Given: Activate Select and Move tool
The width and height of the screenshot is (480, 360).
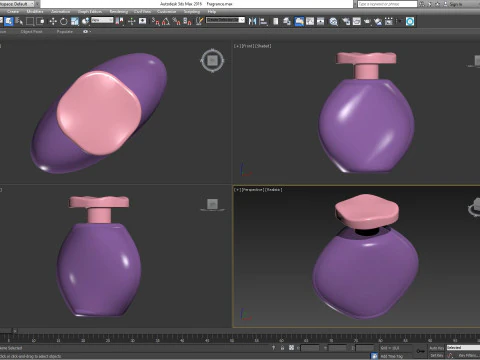Looking at the screenshot, I should [53, 21].
